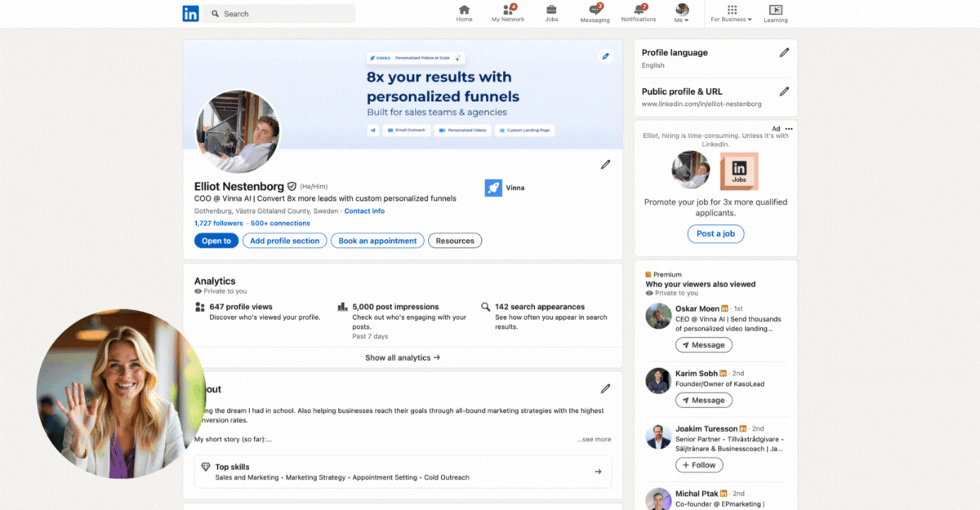Edit the About section pencil icon
The width and height of the screenshot is (980, 510).
tap(605, 388)
